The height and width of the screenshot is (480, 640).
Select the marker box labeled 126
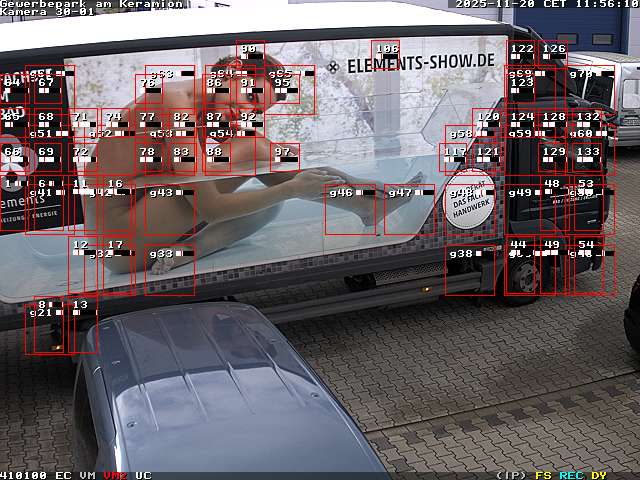[552, 54]
